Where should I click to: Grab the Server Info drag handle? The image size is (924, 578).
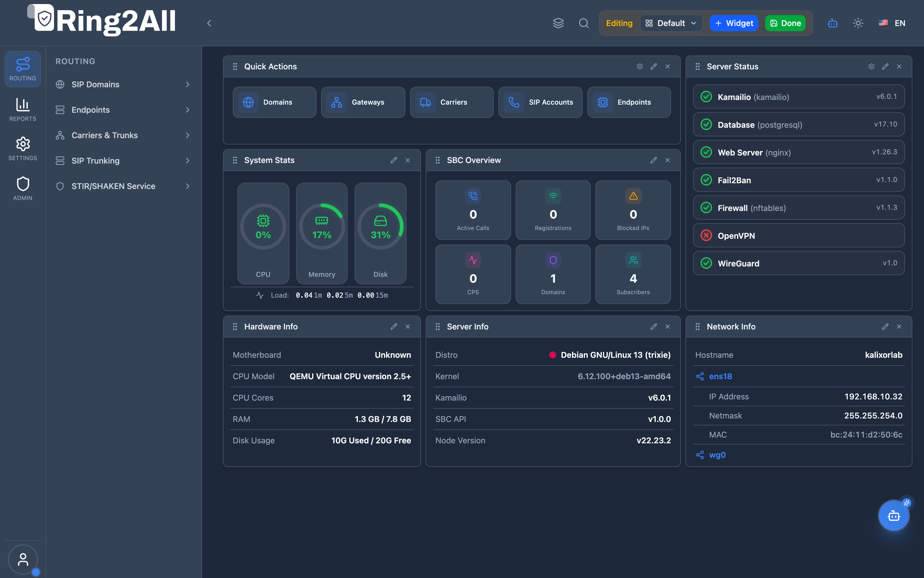[x=437, y=327]
